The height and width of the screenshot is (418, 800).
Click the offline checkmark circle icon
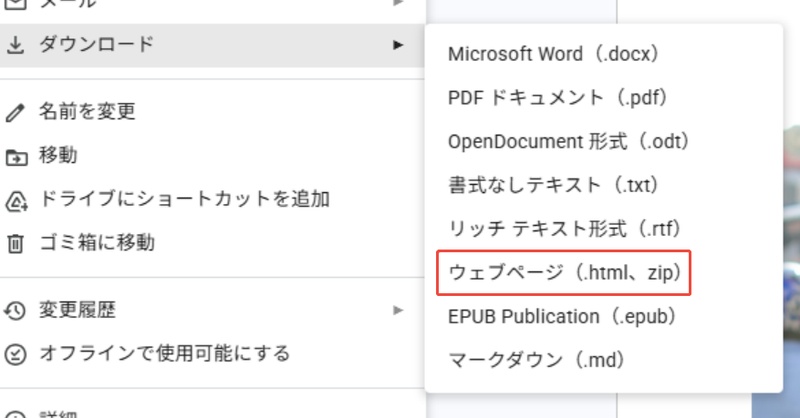[15, 354]
